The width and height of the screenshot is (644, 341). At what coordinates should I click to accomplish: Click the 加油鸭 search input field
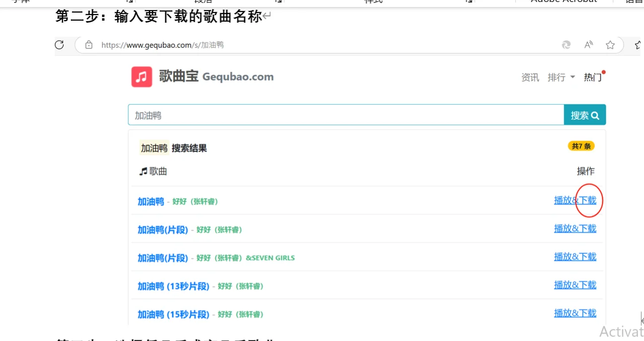302,115
